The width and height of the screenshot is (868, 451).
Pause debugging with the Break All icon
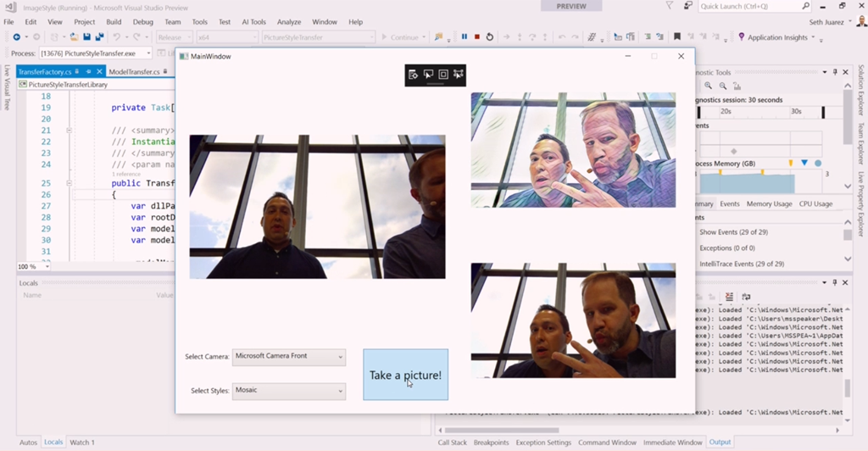point(464,37)
